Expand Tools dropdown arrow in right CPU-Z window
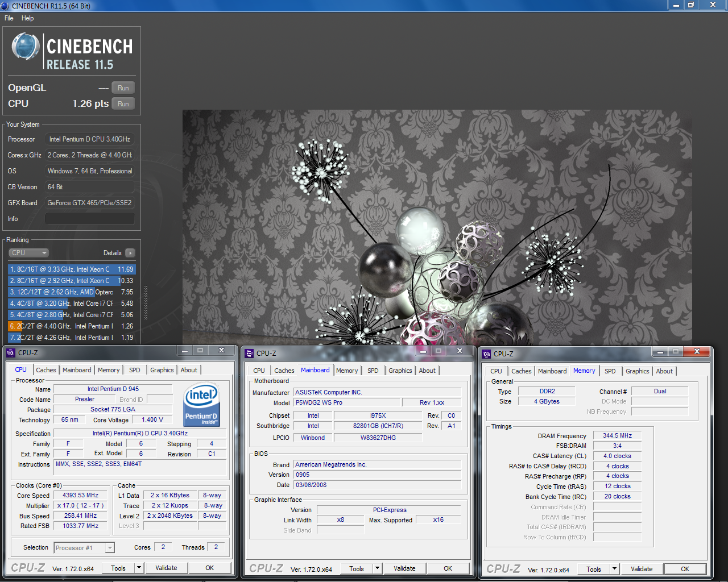The width and height of the screenshot is (728, 582). point(614,569)
